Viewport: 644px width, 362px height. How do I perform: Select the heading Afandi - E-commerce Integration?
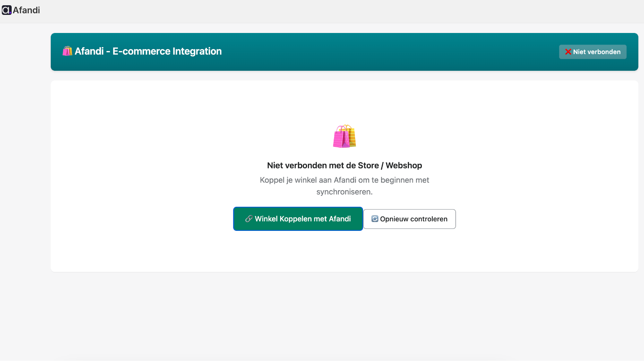pyautogui.click(x=148, y=51)
